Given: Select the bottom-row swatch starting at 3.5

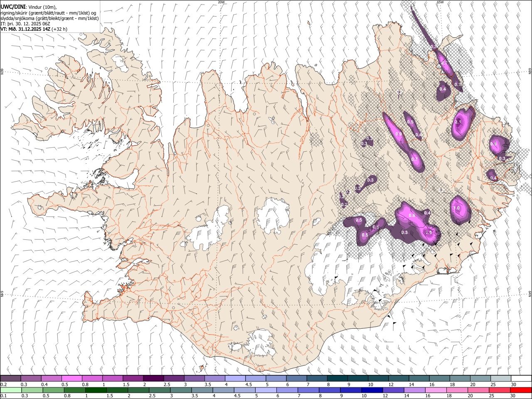Looking at the screenshot, I should tap(202, 390).
